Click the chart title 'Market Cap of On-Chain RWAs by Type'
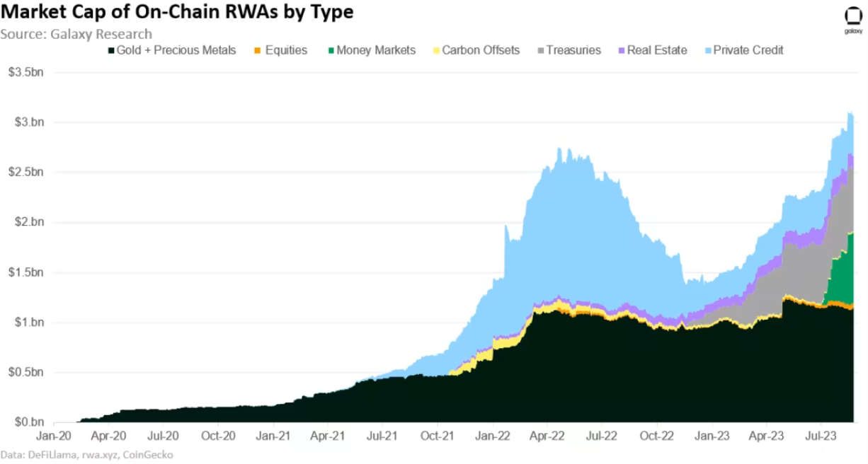Viewport: 868px width, 464px height. [177, 13]
